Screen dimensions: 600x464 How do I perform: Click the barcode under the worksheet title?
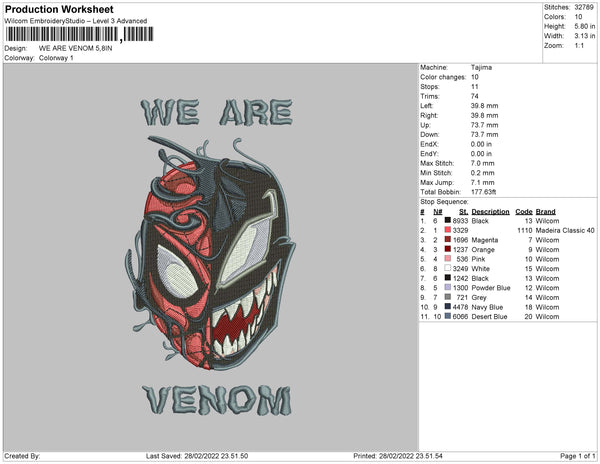click(x=80, y=34)
